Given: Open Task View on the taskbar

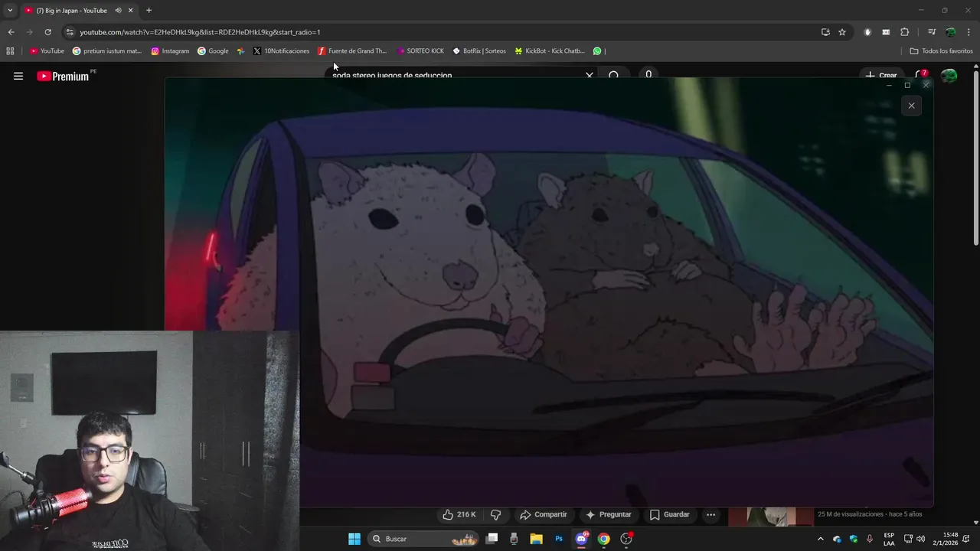Looking at the screenshot, I should pos(492,539).
